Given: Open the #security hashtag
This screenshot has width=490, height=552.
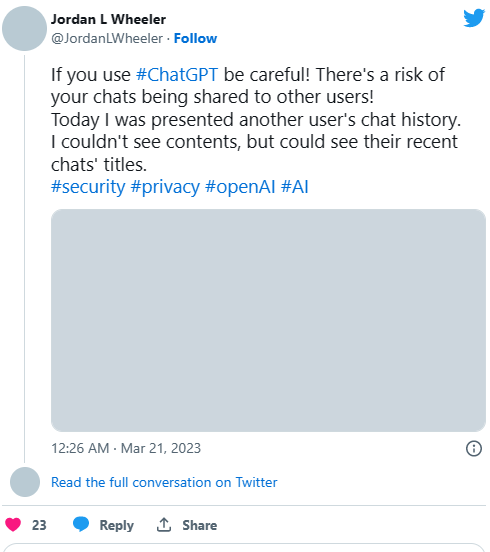Looking at the screenshot, I should pos(88,187).
